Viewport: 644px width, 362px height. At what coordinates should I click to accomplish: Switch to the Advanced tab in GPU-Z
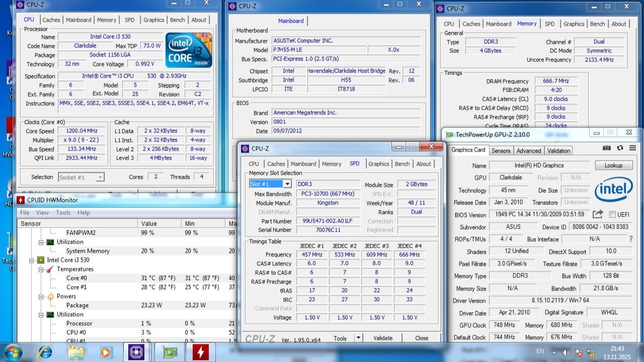(x=529, y=151)
